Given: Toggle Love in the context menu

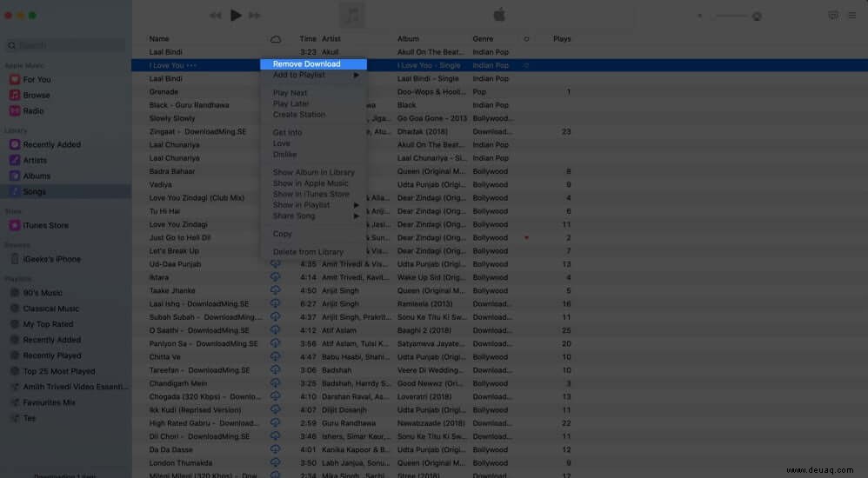Looking at the screenshot, I should [x=281, y=143].
